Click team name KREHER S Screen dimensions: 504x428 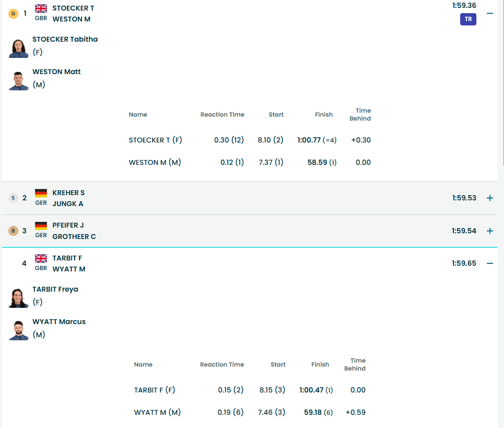coord(68,193)
